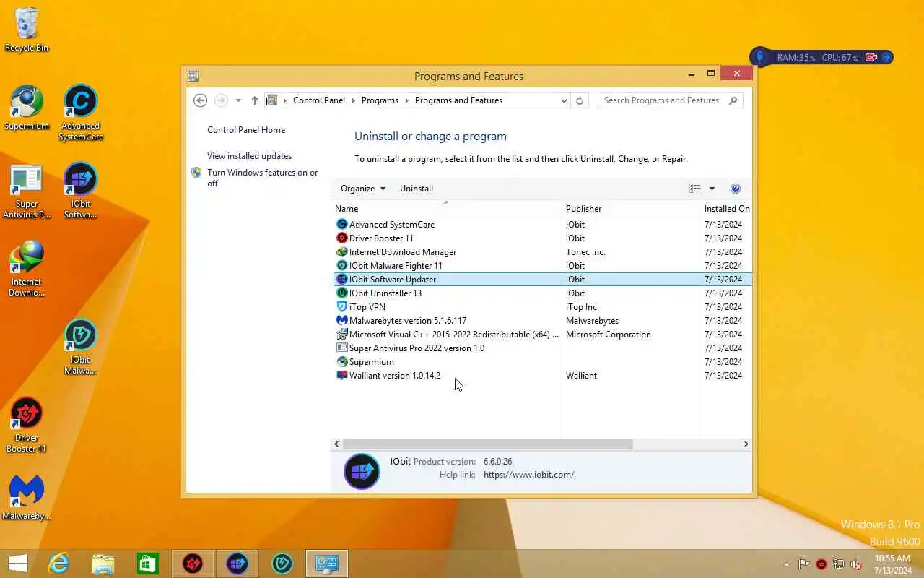Click the Forward navigation arrow
The width and height of the screenshot is (924, 578).
(x=221, y=100)
